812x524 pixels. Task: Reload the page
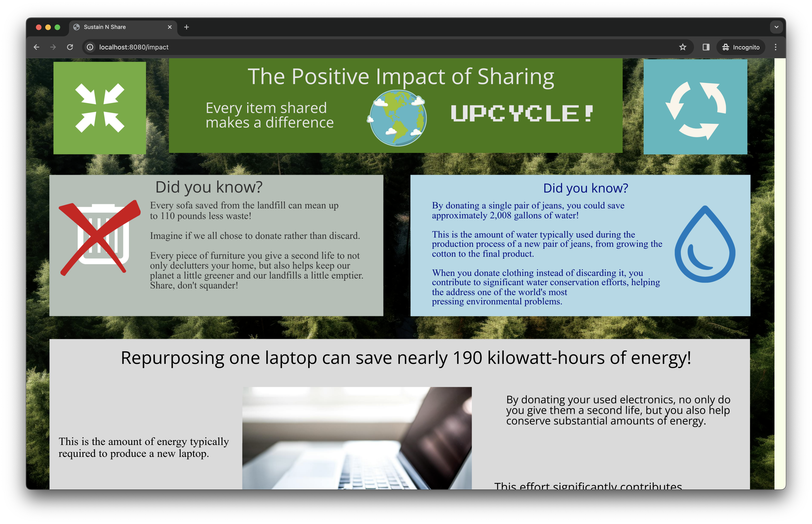[x=70, y=47]
